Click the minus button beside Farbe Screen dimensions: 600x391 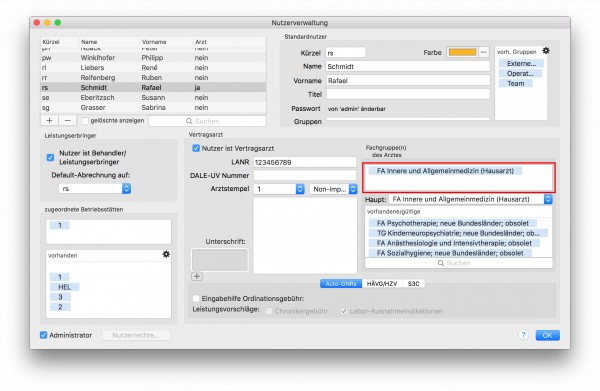(484, 52)
